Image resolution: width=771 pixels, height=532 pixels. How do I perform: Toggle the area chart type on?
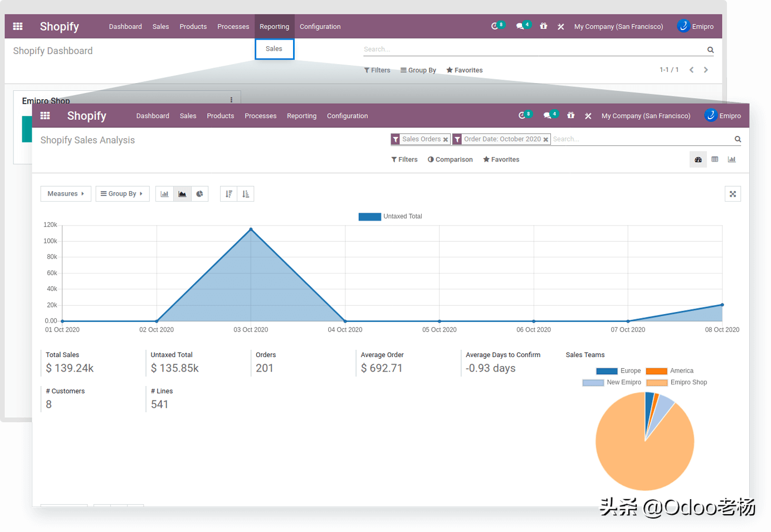[x=182, y=193]
